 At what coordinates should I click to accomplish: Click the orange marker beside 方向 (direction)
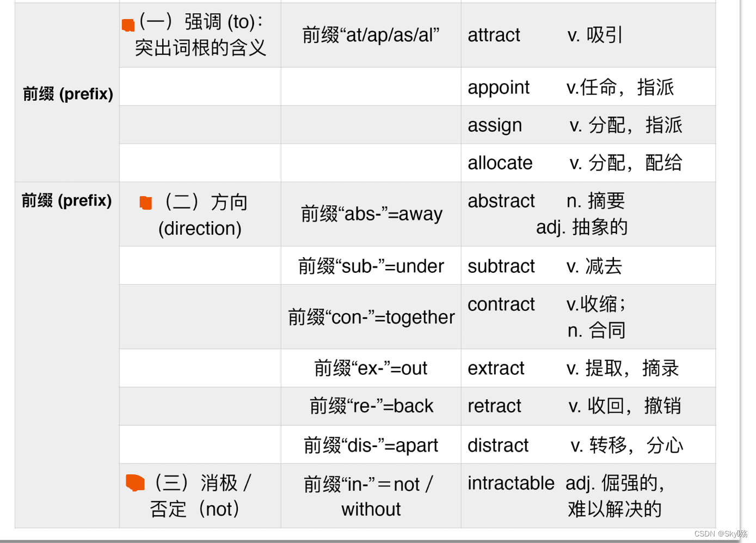tap(146, 203)
